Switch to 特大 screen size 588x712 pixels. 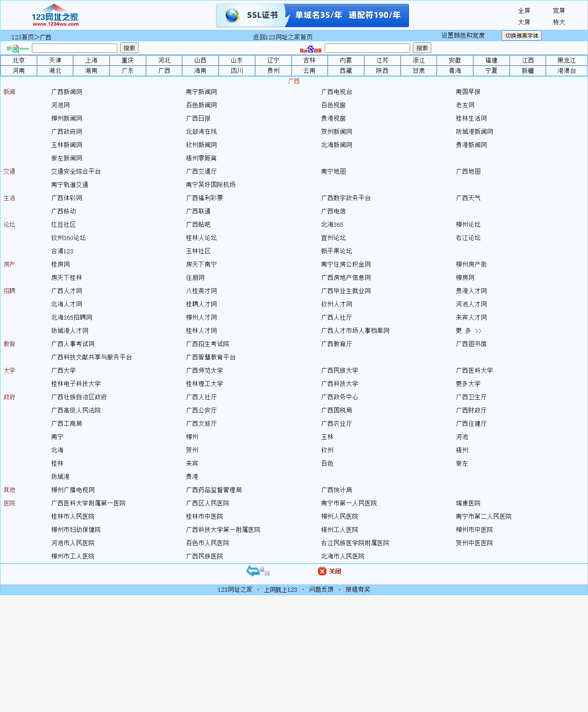[x=559, y=22]
